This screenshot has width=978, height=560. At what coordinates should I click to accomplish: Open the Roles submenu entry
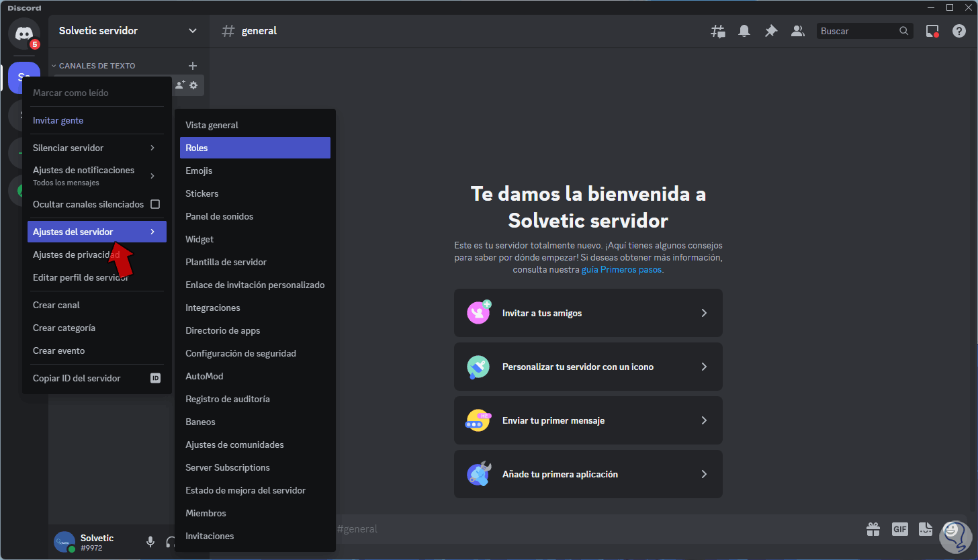click(x=255, y=148)
